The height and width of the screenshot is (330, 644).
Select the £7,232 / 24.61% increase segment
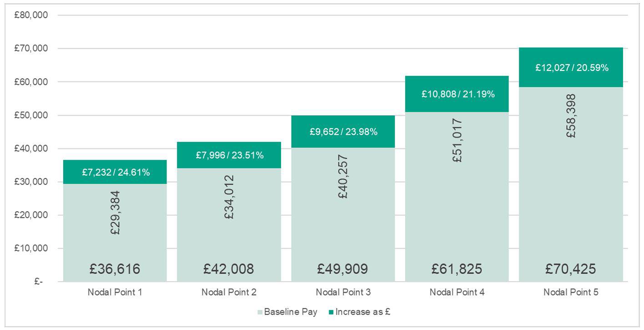click(x=115, y=172)
